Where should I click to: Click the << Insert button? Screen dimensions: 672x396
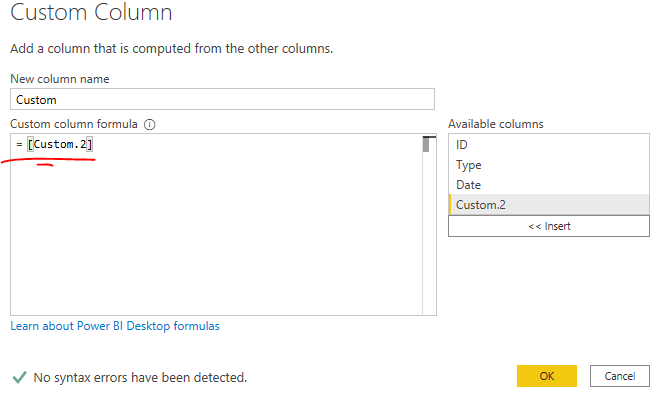[549, 226]
